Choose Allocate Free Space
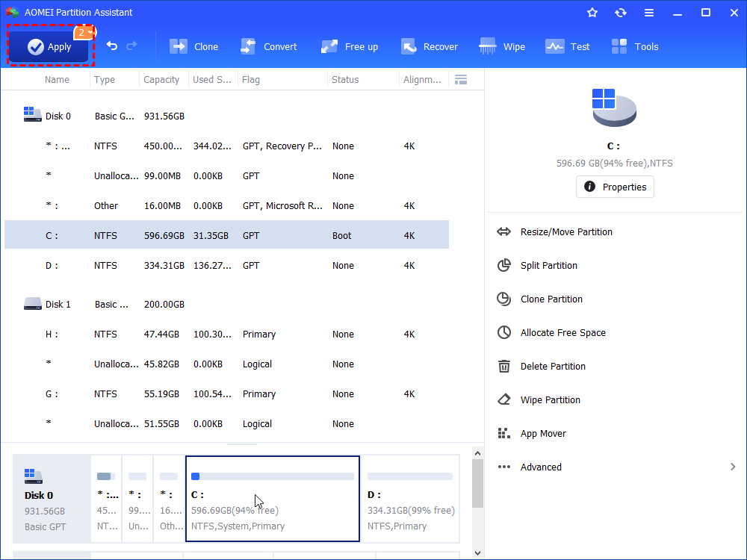Viewport: 747px width, 560px height. click(562, 332)
